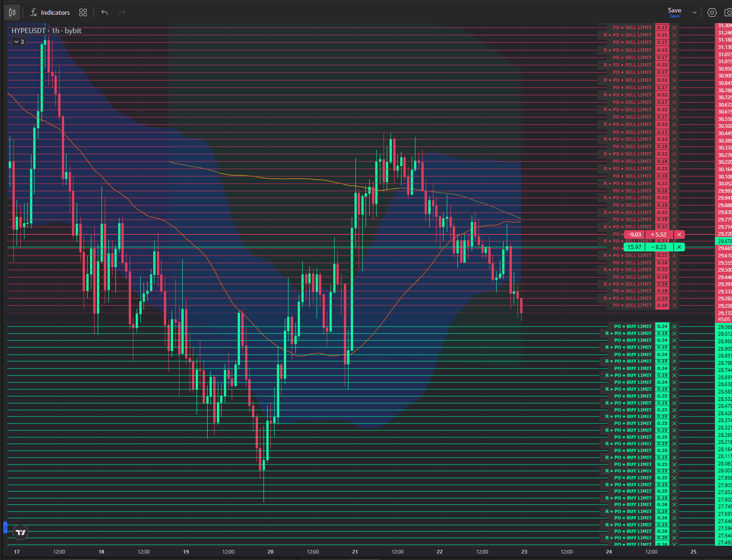Open symbol search via HYPEUSDT title

(x=29, y=30)
